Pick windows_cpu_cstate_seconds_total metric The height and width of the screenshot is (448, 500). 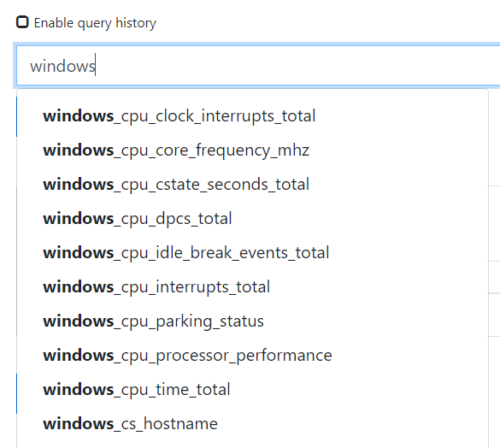click(252, 184)
